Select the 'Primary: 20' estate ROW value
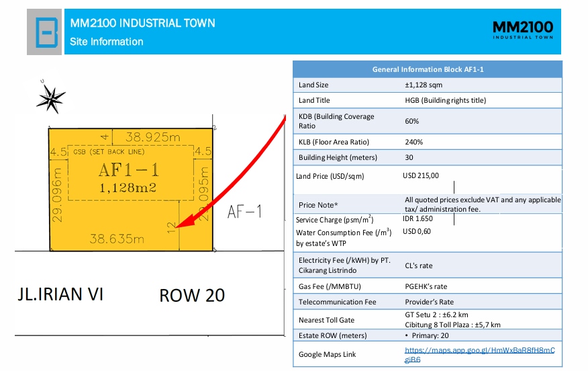This screenshot has height=371, width=588. [x=430, y=335]
